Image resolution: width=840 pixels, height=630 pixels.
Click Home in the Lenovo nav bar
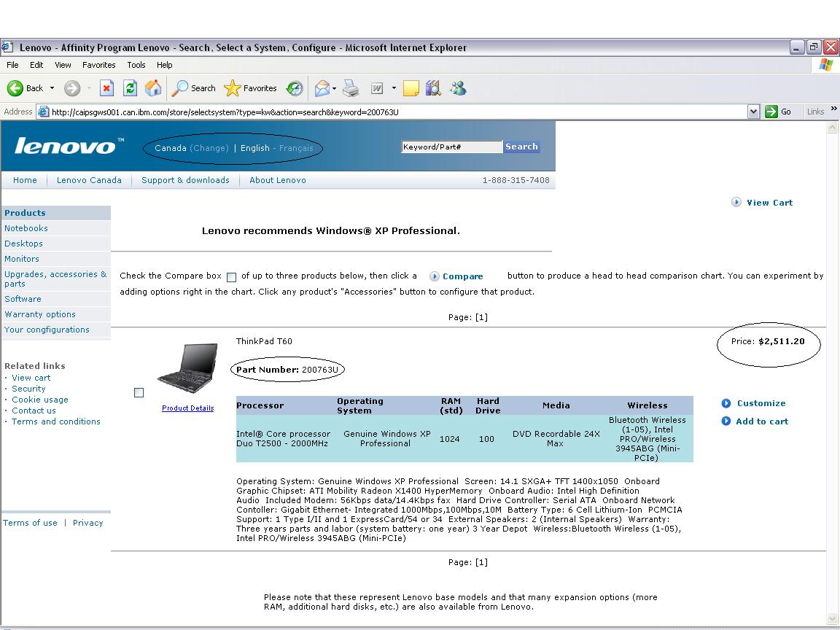click(26, 180)
